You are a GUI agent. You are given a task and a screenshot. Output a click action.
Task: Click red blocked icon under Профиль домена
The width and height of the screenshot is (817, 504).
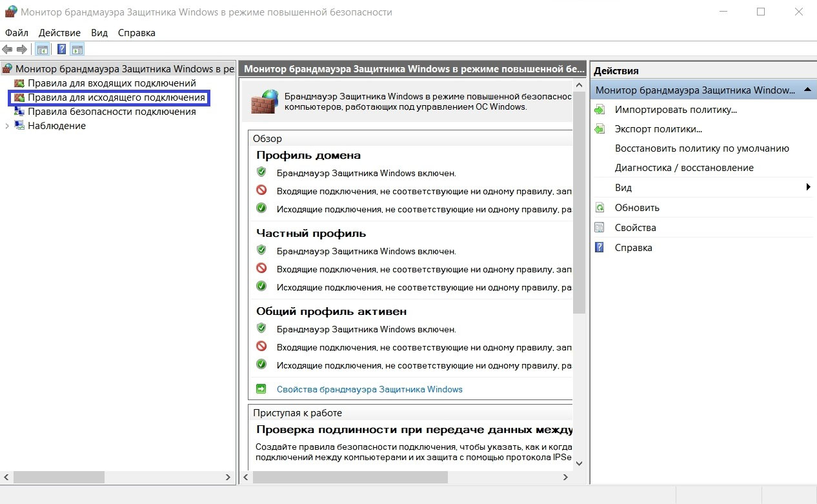click(261, 190)
